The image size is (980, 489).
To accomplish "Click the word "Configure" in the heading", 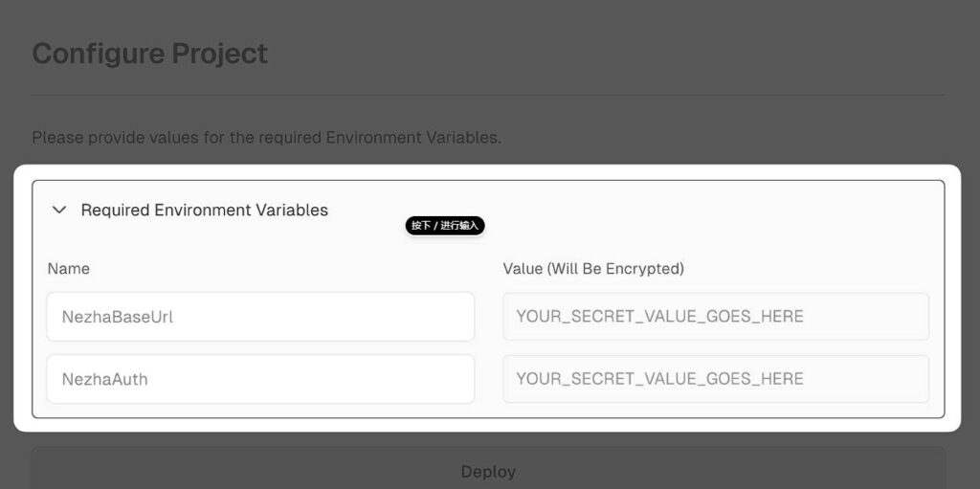I will (95, 54).
